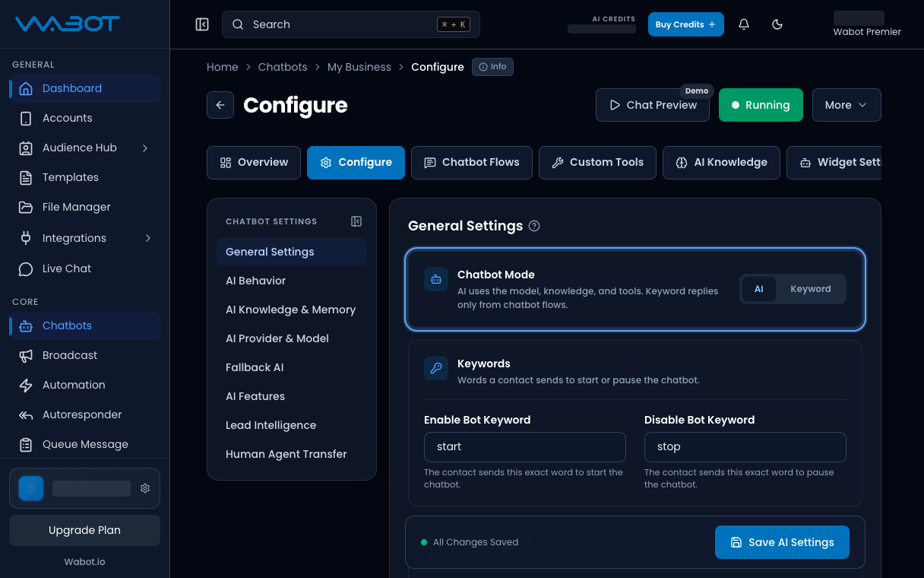Click the General Settings help icon
The width and height of the screenshot is (924, 578).
(534, 226)
